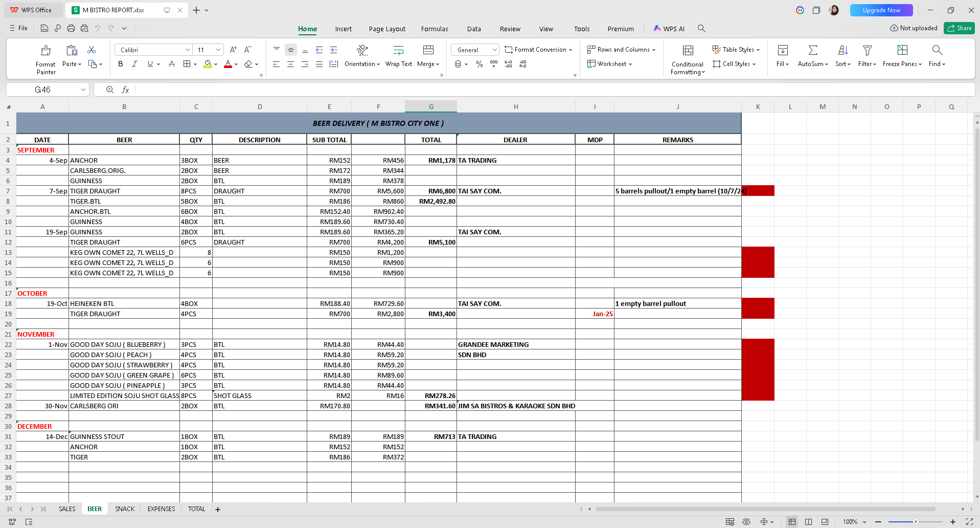Click into the formula bar input
980x528 pixels.
555,90
